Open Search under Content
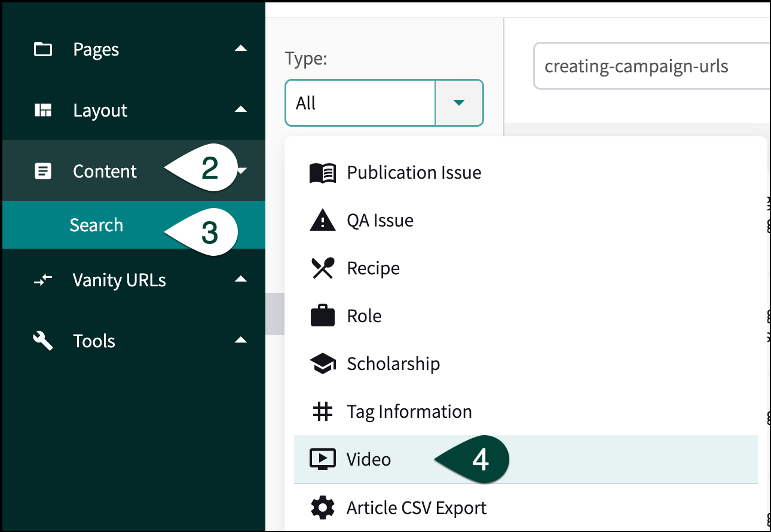 [96, 225]
